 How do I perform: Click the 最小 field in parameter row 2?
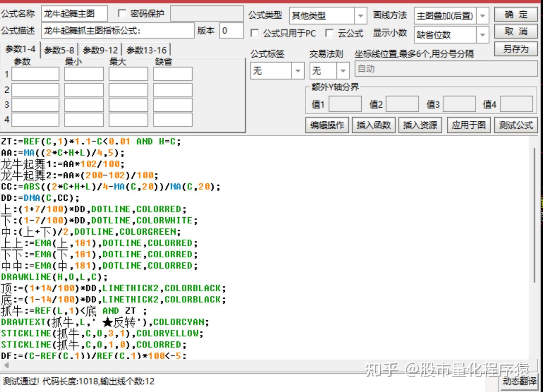pyautogui.click(x=84, y=90)
